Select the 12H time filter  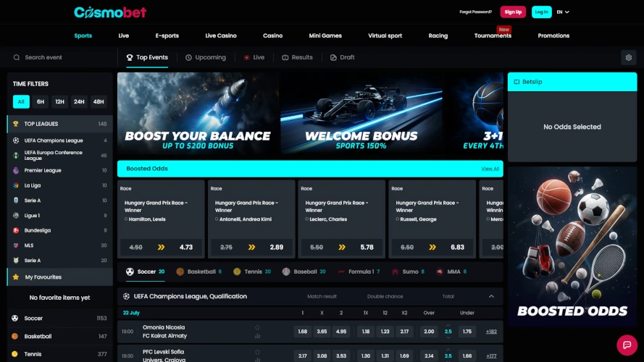click(59, 101)
